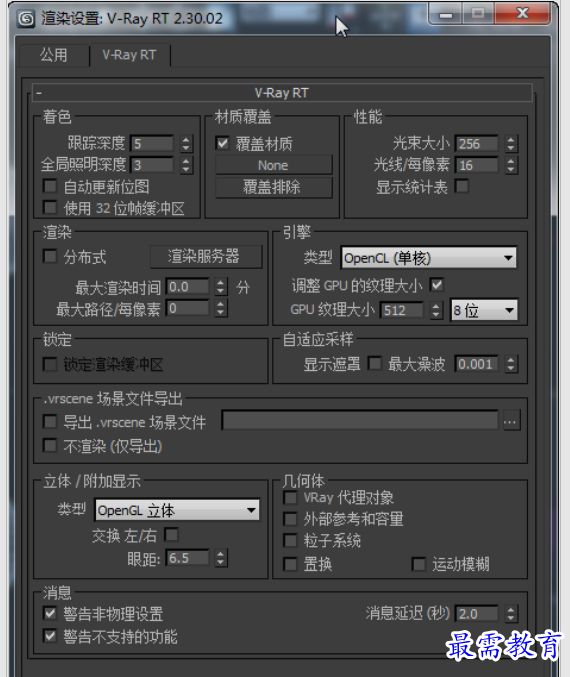Viewport: 570px width, 677px height.
Task: Enable the 锁定渲染缓冲区 checkbox
Action: pyautogui.click(x=50, y=364)
